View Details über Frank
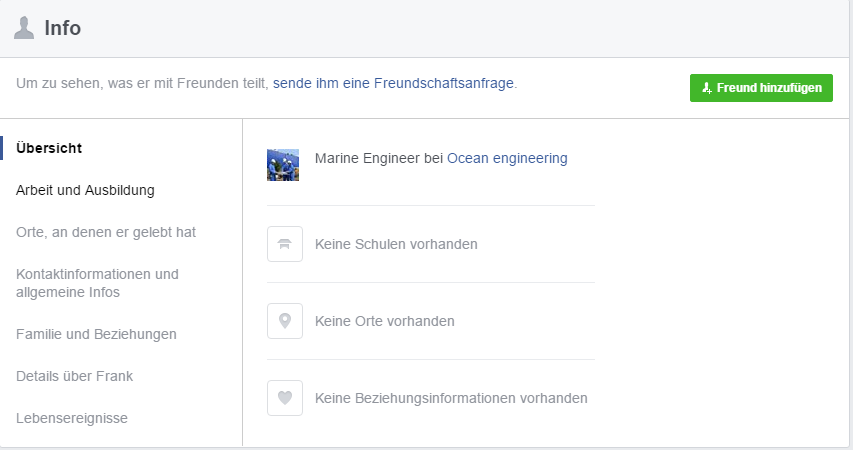The height and width of the screenshot is (450, 853). coord(75,376)
